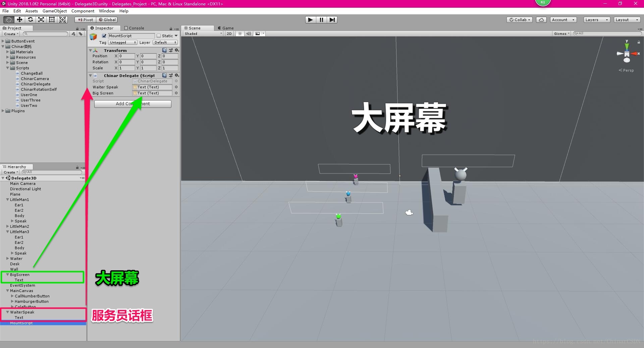Select the Hand tool

(x=8, y=20)
